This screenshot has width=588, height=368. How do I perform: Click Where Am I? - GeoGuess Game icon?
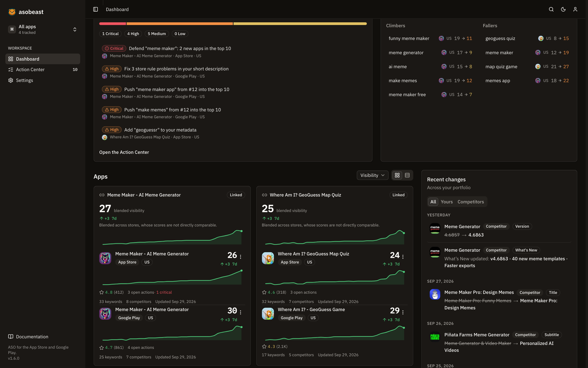(x=268, y=314)
